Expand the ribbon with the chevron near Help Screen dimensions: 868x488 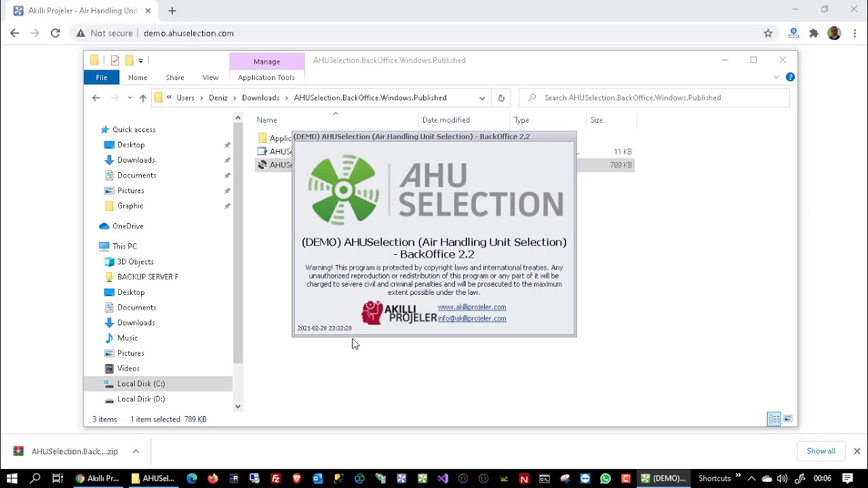click(x=776, y=77)
